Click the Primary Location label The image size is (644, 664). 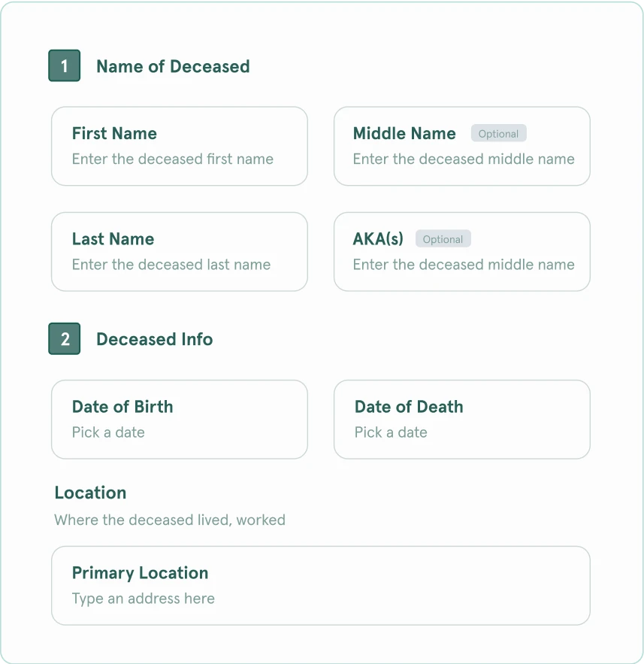140,572
